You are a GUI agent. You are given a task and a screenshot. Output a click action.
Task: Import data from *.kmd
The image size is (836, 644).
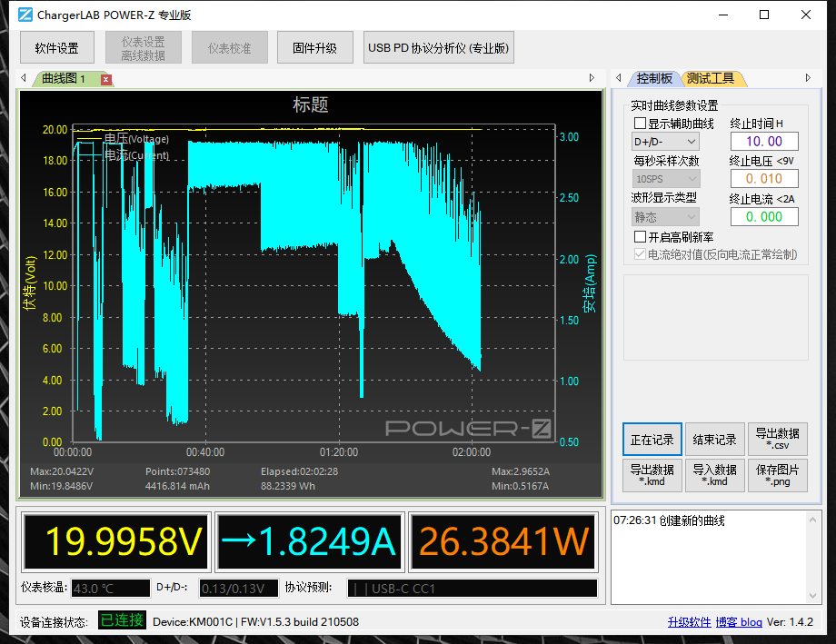coord(714,475)
